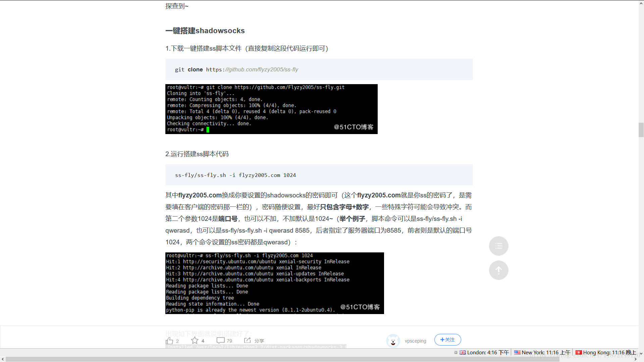
Task: Open comments via speech bubble icon
Action: (x=220, y=341)
